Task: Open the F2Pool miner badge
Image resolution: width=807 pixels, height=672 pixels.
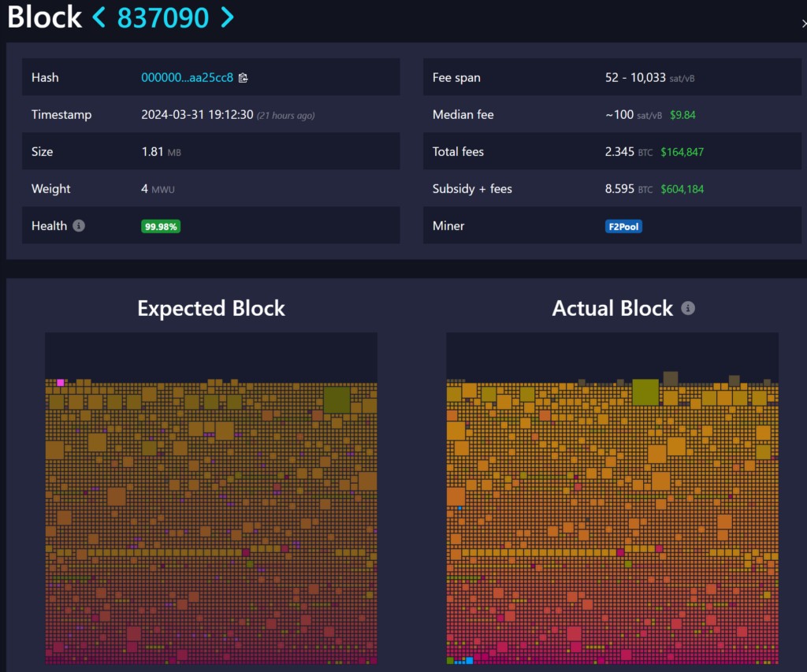Action: click(x=623, y=226)
